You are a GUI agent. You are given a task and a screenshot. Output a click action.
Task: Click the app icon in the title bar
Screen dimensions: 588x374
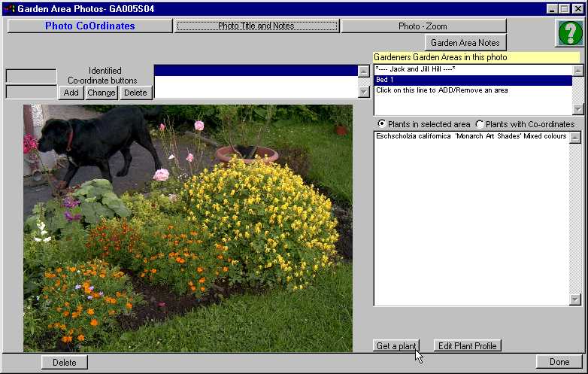click(8, 8)
